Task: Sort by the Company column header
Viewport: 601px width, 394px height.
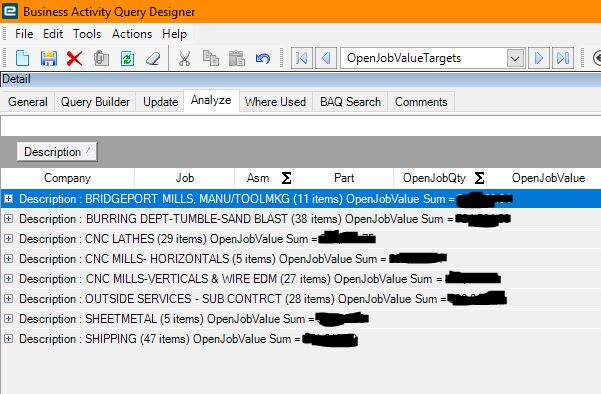Action: click(x=67, y=178)
